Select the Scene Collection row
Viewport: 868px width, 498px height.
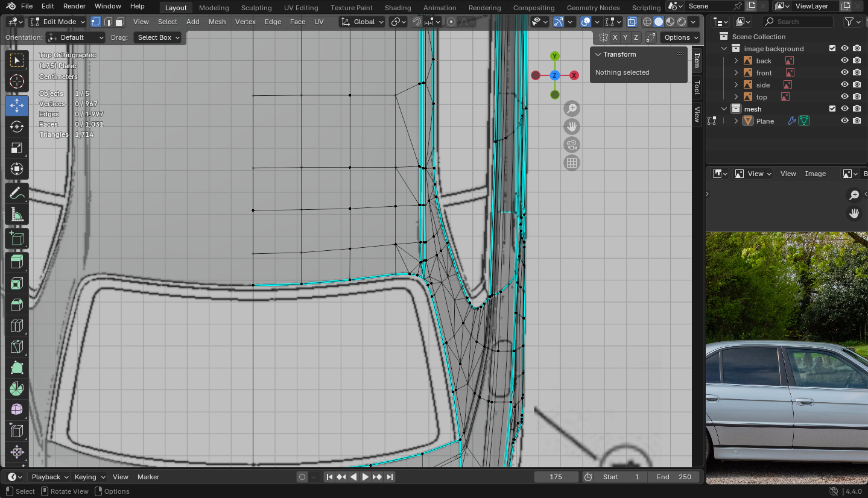[787, 37]
